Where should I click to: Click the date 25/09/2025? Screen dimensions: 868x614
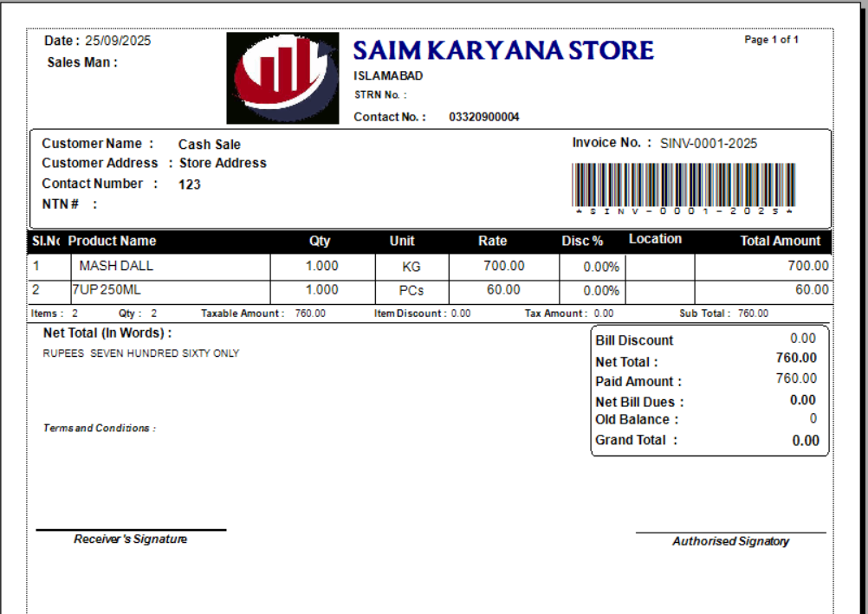pyautogui.click(x=118, y=41)
